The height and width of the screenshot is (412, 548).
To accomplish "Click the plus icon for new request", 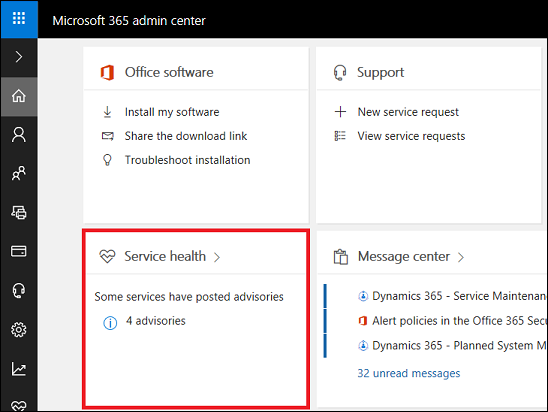I will pyautogui.click(x=340, y=112).
